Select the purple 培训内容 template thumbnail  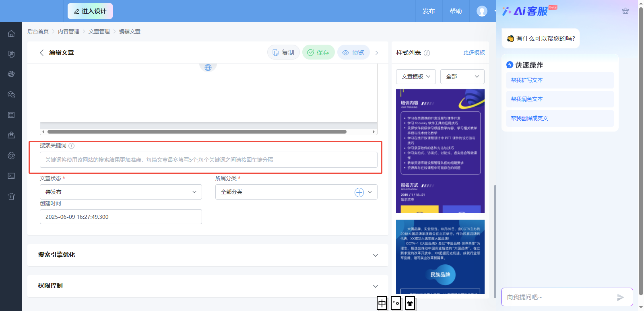click(x=440, y=151)
